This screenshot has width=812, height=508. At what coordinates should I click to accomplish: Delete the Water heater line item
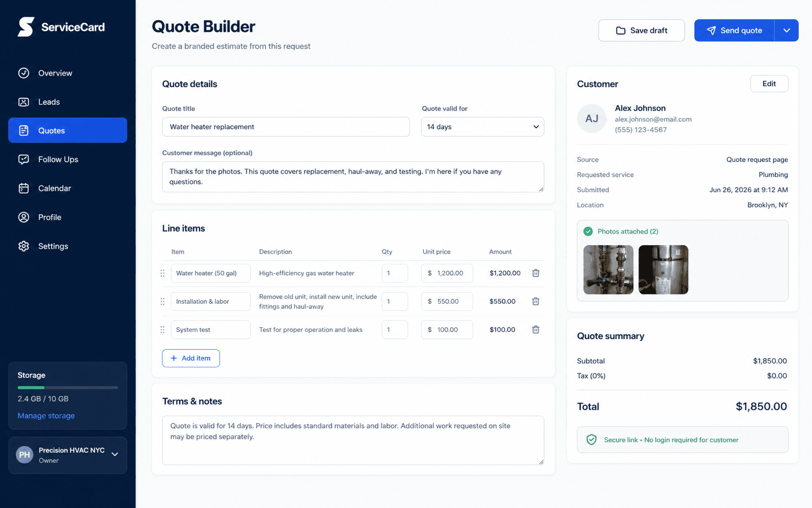[x=536, y=273]
